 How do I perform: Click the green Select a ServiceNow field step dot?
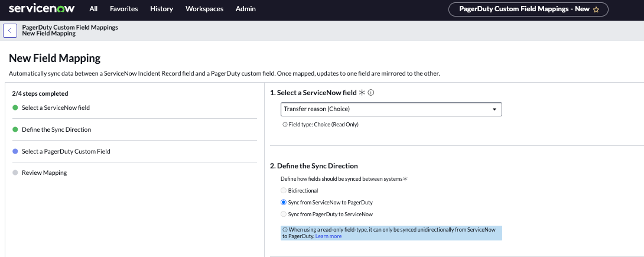[15, 108]
